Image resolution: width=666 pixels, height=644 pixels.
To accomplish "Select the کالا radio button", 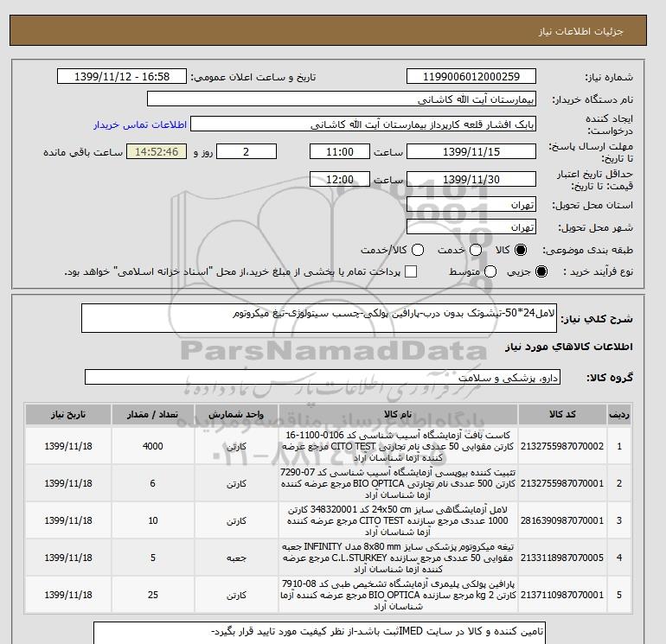I will pyautogui.click(x=521, y=250).
